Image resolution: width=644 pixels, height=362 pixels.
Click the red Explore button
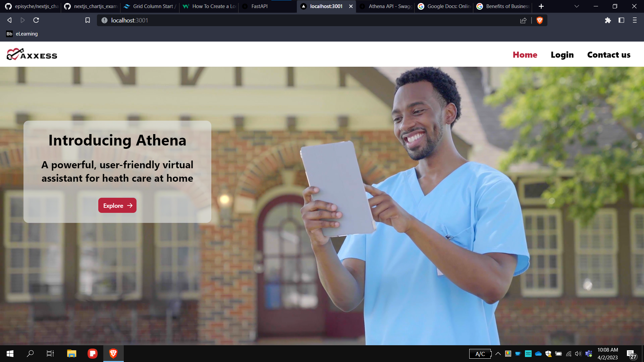point(117,205)
